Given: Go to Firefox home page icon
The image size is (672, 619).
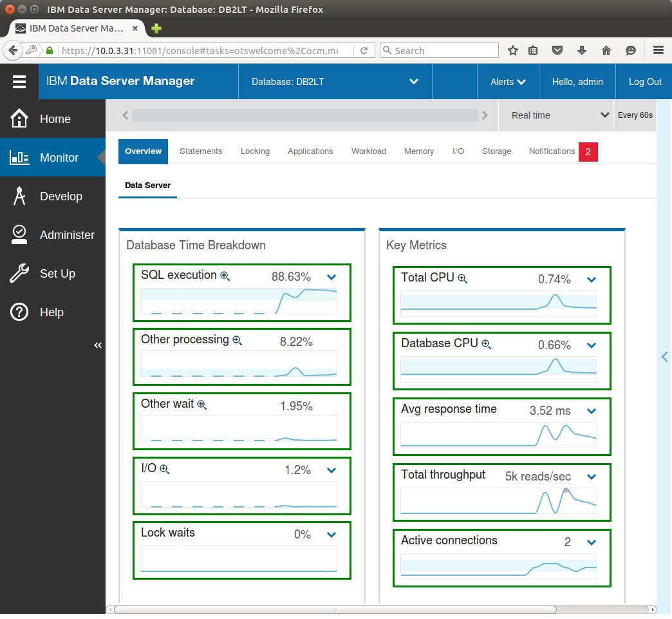Looking at the screenshot, I should (606, 50).
